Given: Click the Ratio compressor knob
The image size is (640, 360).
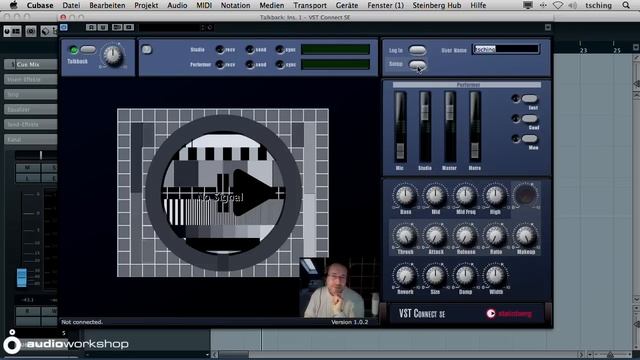Looking at the screenshot, I should (x=495, y=236).
